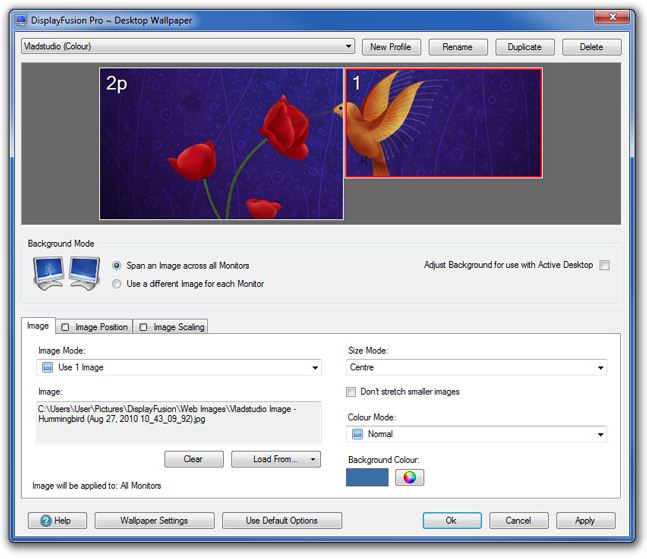
Task: Click the DisplayFusion title bar app icon
Action: point(21,20)
